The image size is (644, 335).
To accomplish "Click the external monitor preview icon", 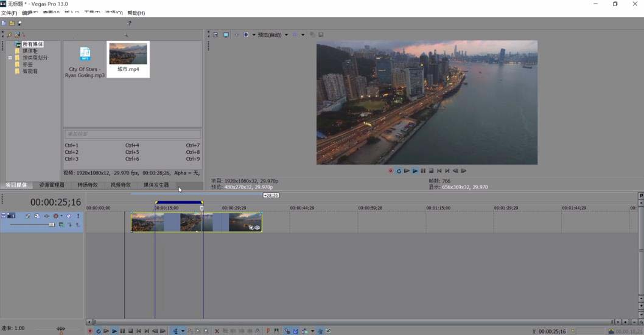I will [225, 35].
